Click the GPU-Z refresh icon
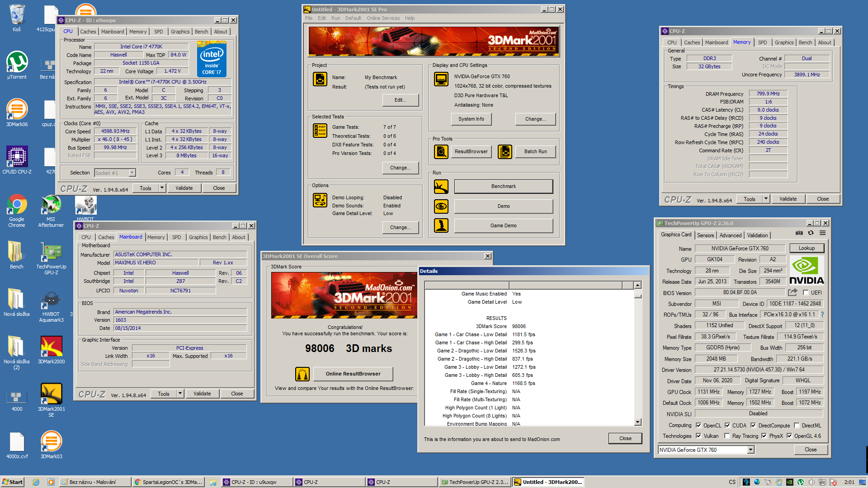 tap(811, 233)
